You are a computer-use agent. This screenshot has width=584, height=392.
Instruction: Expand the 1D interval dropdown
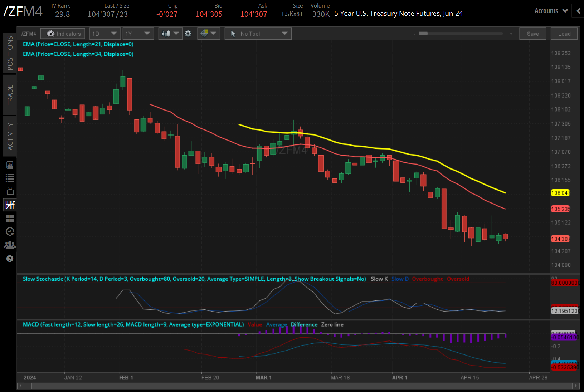coord(104,34)
